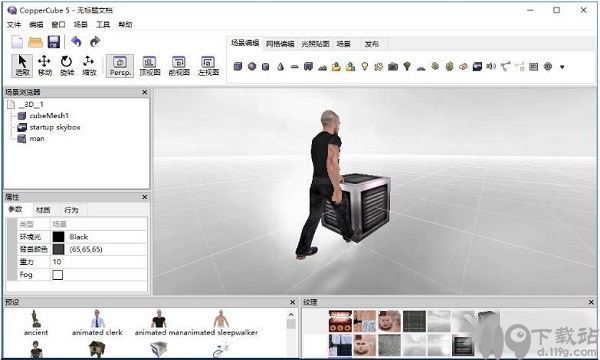Screen dimensions: 600x360
Task: Pick background color (65,65,65) swatch
Action: coord(59,249)
